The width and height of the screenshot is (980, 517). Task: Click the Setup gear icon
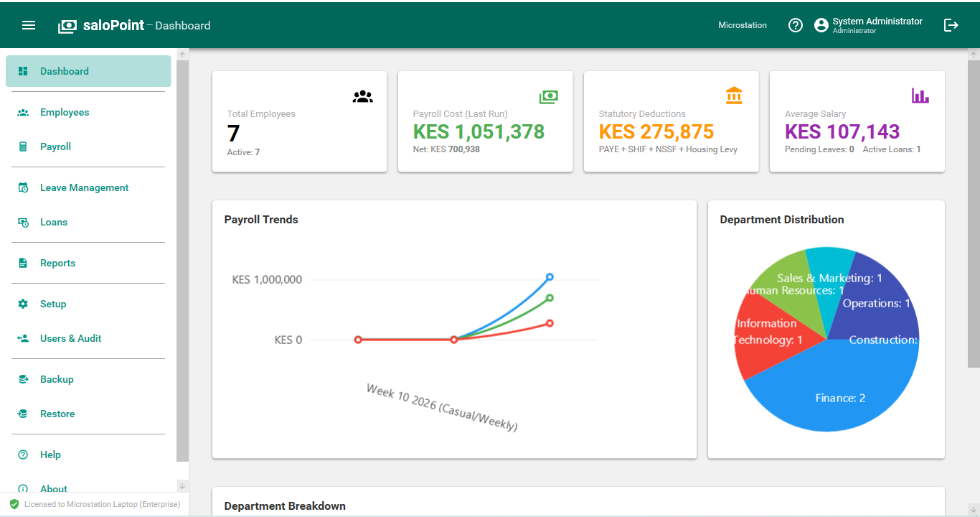tap(24, 304)
